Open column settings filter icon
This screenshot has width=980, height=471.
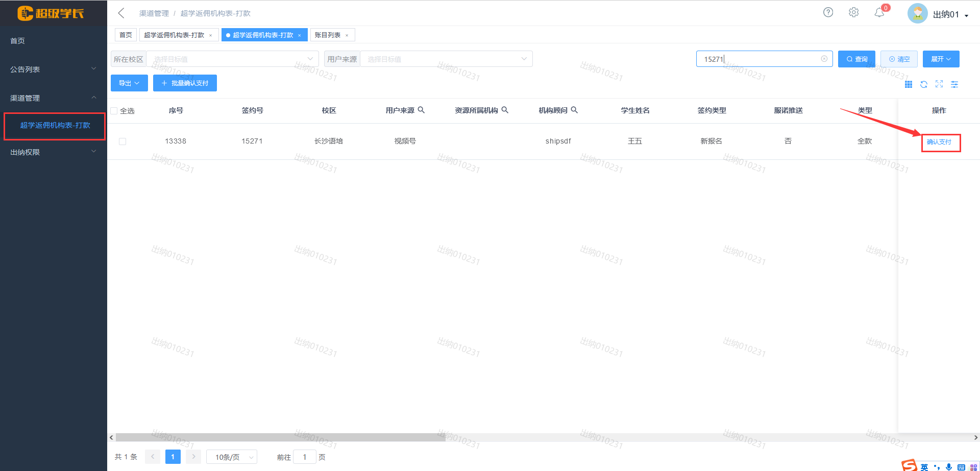(954, 84)
